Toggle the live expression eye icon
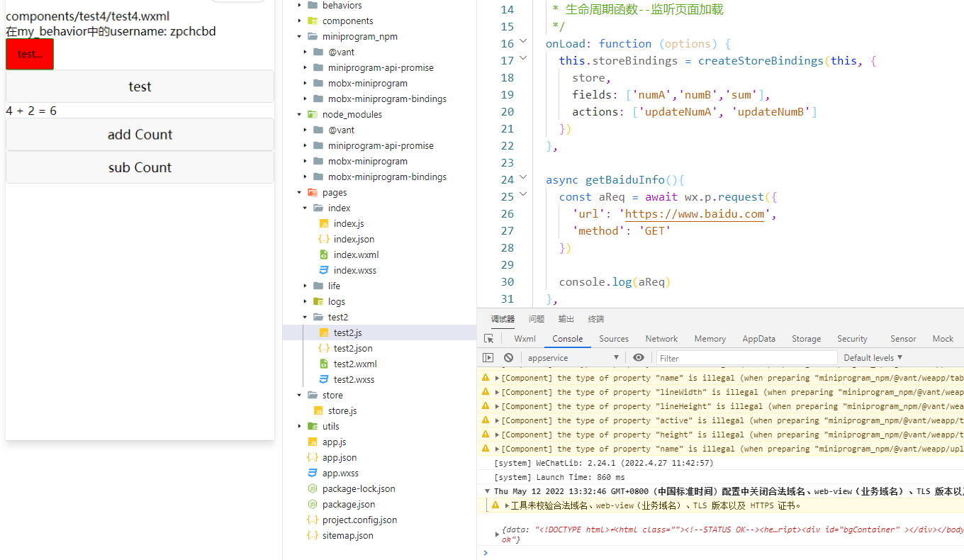The image size is (964, 560). (639, 358)
